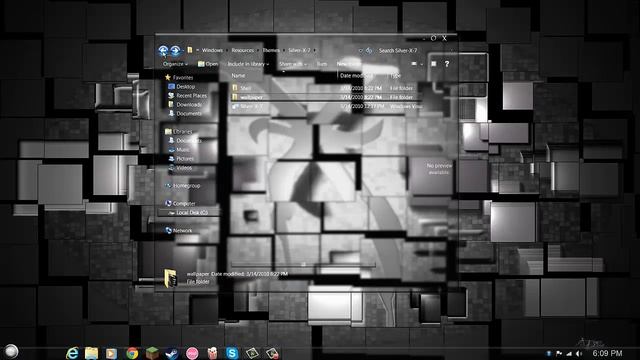Image resolution: width=640 pixels, height=360 pixels.
Task: Open Steam from the taskbar
Action: pos(172,353)
